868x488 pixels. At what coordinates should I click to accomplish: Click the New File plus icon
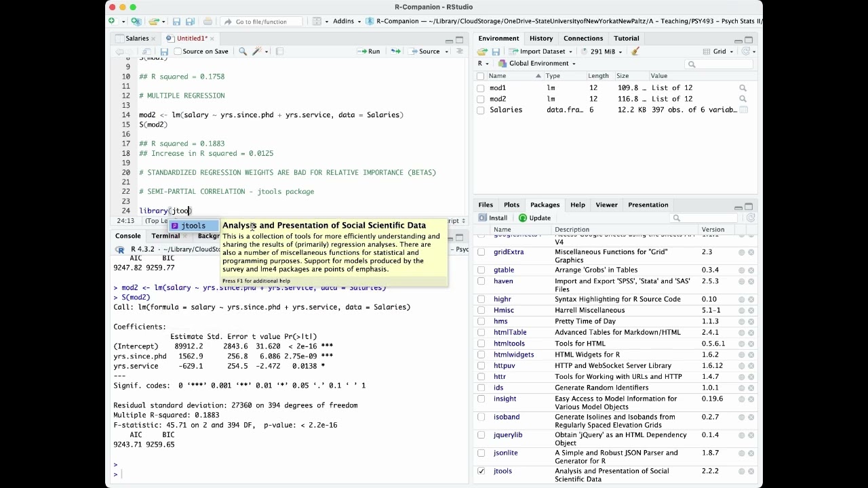pyautogui.click(x=112, y=22)
